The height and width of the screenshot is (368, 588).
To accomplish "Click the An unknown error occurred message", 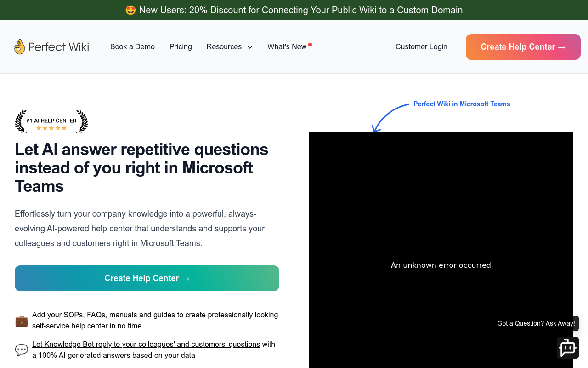I will [x=441, y=265].
